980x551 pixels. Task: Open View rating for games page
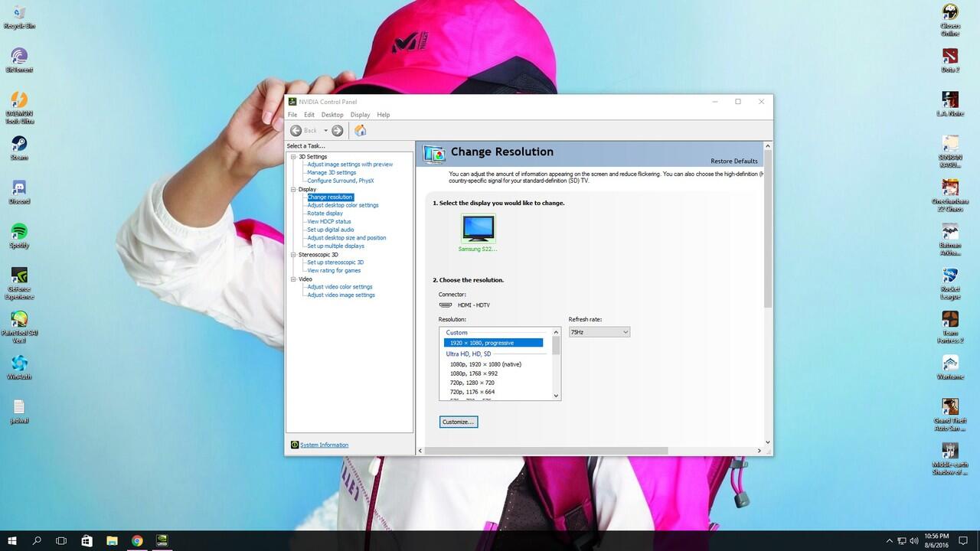[x=334, y=270]
